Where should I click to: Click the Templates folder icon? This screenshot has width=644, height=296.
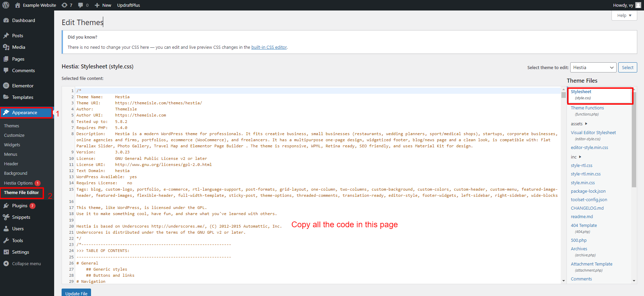[x=6, y=97]
